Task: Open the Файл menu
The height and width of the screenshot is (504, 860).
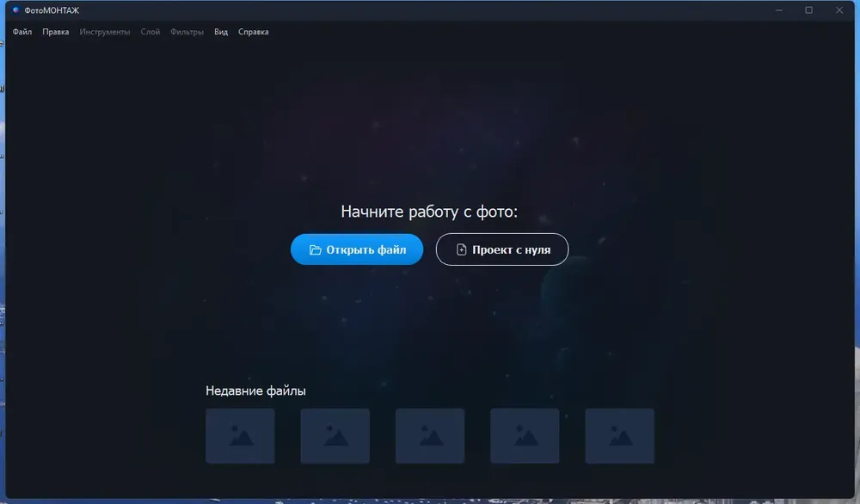Action: (x=22, y=32)
